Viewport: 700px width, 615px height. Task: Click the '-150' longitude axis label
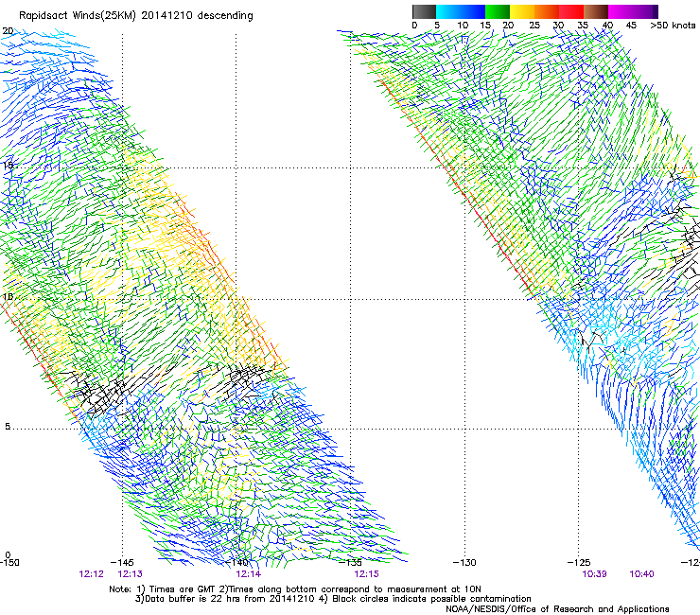9,563
